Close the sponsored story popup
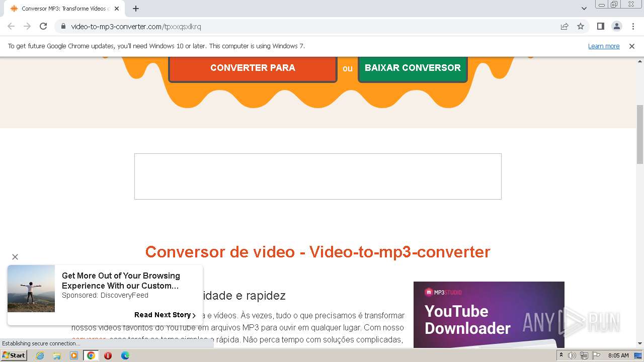The width and height of the screenshot is (644, 362). [x=15, y=257]
